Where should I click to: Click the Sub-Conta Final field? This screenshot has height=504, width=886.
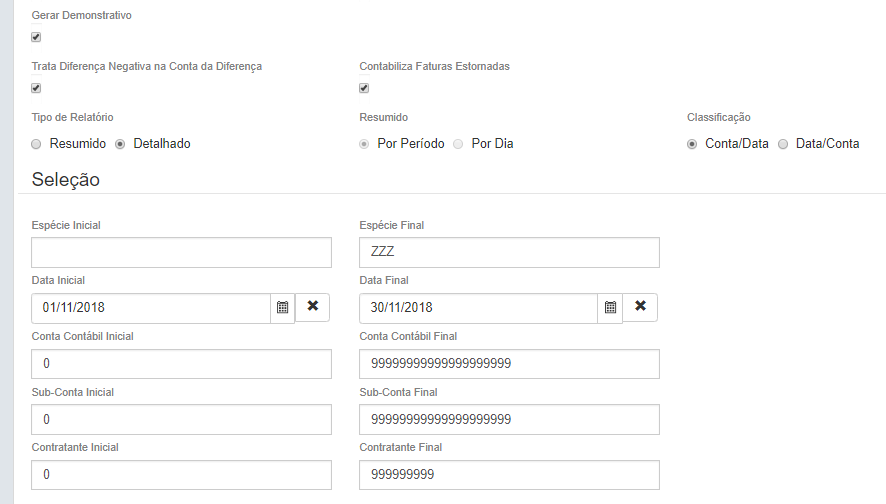[509, 420]
